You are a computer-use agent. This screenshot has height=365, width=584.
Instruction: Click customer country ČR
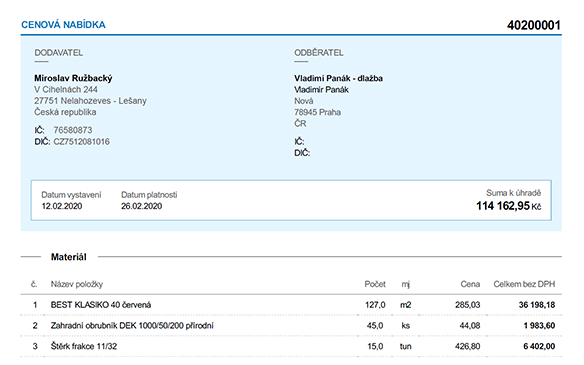[x=300, y=124]
